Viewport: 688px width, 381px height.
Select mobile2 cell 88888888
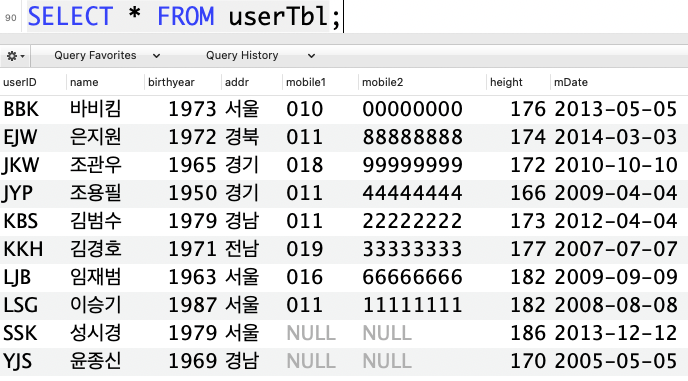point(412,137)
